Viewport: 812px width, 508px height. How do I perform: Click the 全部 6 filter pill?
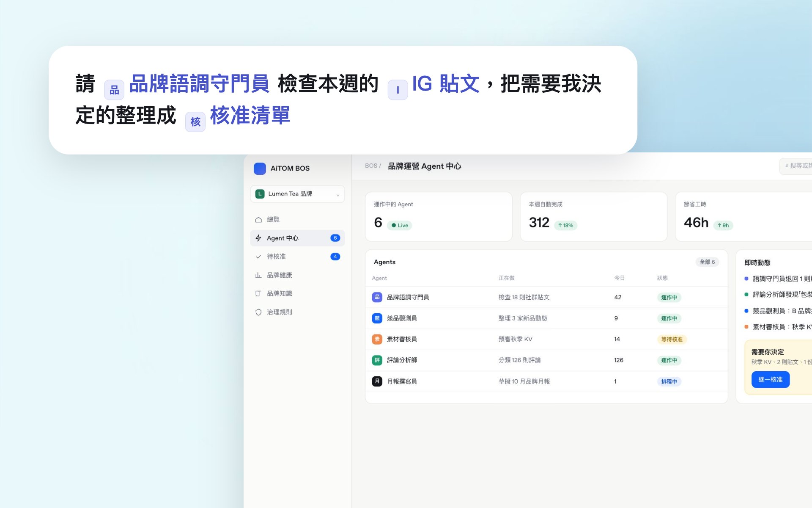pos(707,262)
